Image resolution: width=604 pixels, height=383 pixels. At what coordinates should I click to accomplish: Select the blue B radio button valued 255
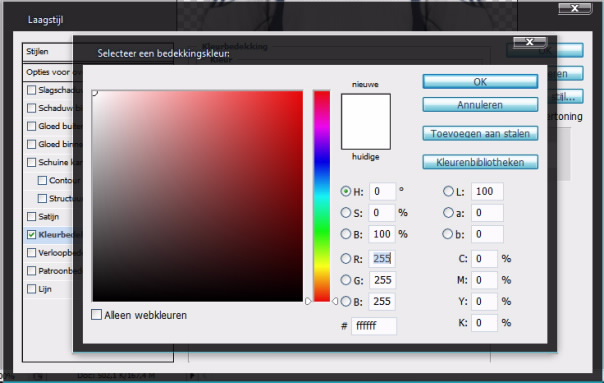[346, 301]
